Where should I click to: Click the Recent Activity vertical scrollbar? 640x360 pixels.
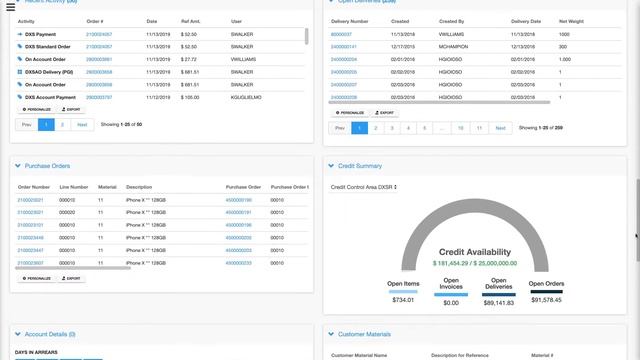tap(307, 36)
